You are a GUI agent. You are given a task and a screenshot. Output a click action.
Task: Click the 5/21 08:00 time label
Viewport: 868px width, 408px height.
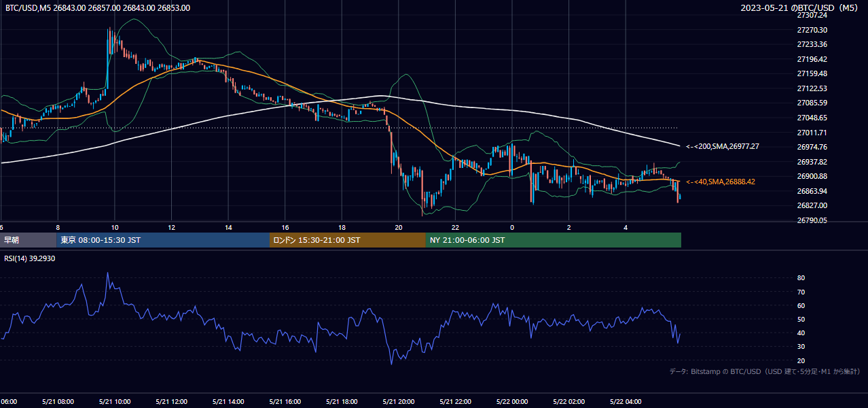point(58,402)
